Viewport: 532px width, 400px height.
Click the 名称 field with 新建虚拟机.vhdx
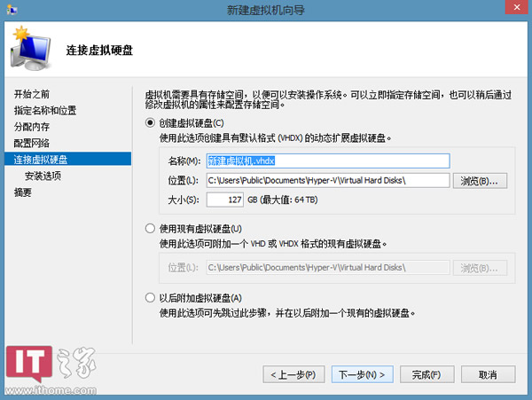click(x=327, y=161)
